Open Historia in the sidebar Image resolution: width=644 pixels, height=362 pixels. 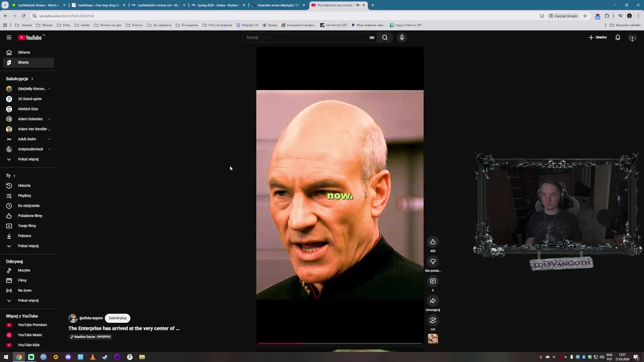pos(28,186)
